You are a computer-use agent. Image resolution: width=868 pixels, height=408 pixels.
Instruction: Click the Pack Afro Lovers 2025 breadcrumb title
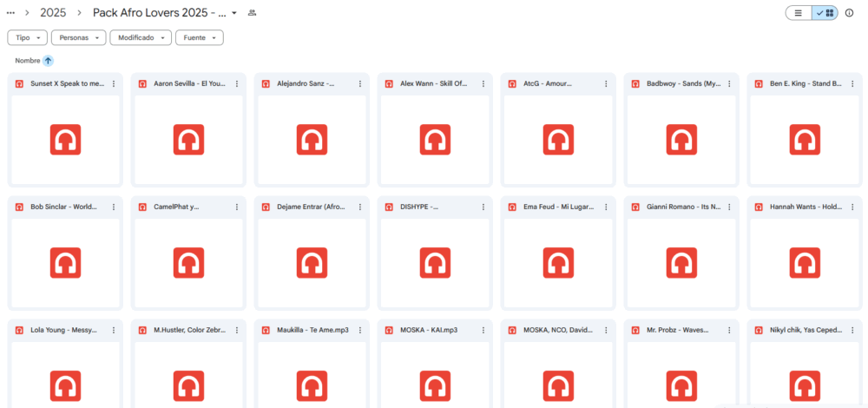tap(160, 13)
